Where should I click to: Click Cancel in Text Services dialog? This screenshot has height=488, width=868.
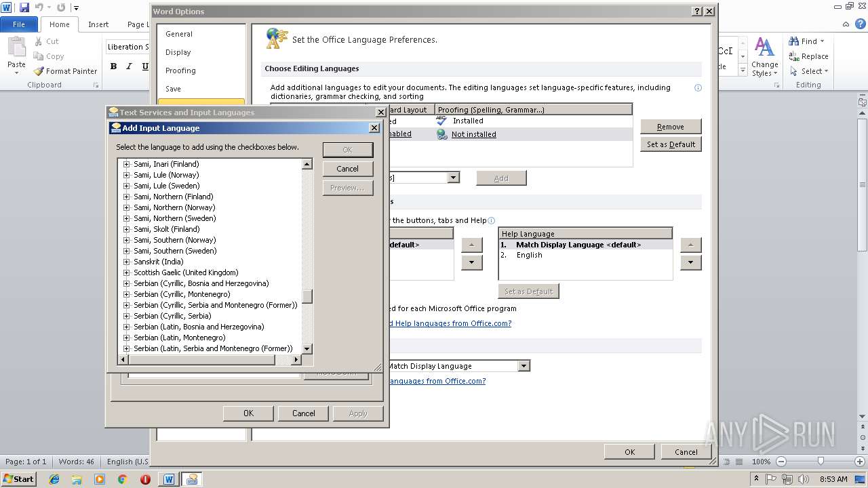(x=303, y=413)
